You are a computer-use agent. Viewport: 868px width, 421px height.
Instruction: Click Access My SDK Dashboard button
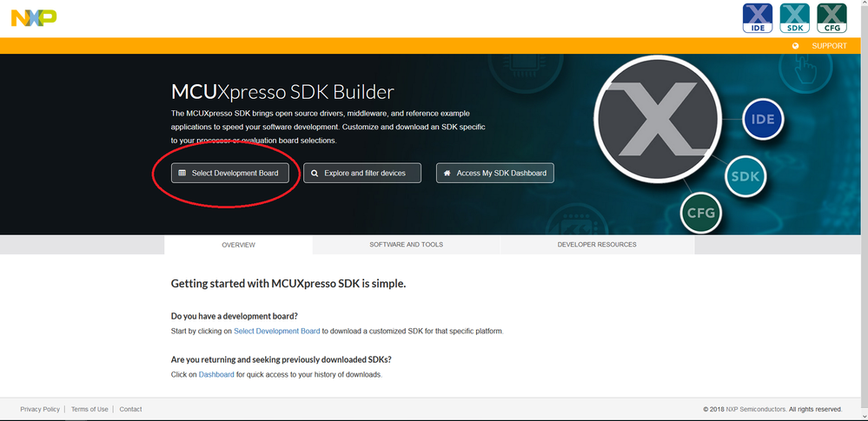tap(495, 173)
